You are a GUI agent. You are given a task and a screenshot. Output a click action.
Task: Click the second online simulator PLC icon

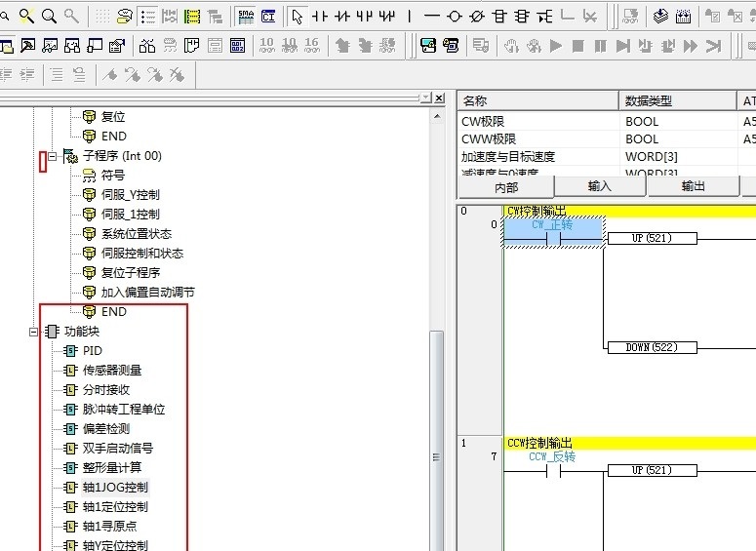[451, 46]
